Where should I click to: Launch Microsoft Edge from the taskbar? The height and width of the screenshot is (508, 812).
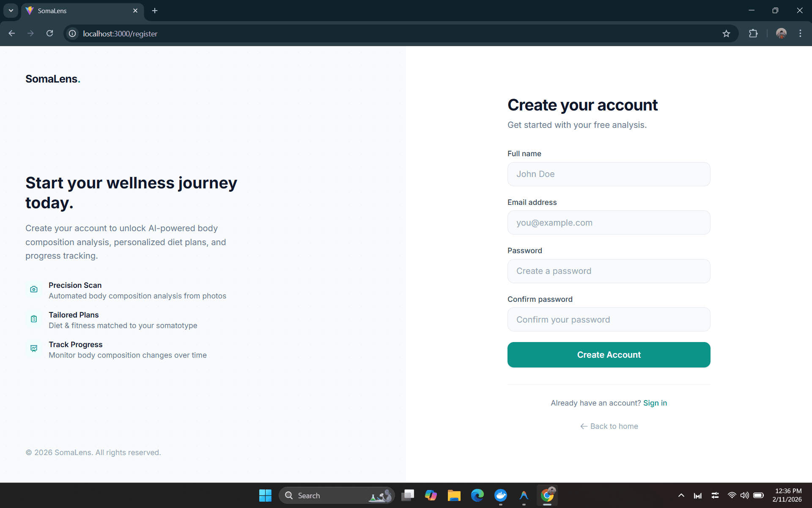477,495
